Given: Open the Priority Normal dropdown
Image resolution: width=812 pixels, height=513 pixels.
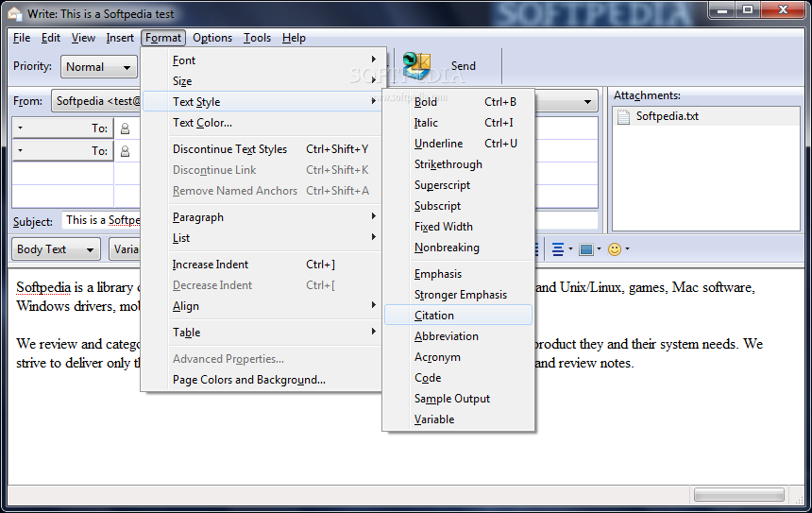Looking at the screenshot, I should pyautogui.click(x=98, y=67).
